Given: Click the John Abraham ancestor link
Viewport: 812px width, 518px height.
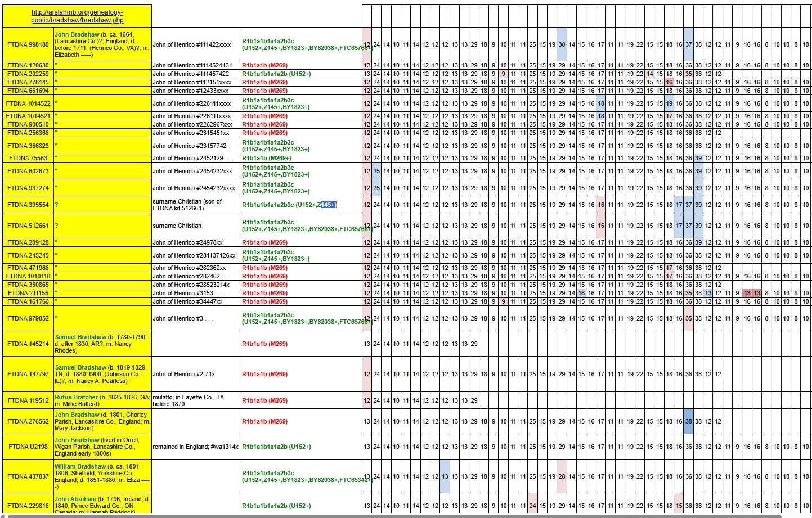Looking at the screenshot, I should 75,499.
